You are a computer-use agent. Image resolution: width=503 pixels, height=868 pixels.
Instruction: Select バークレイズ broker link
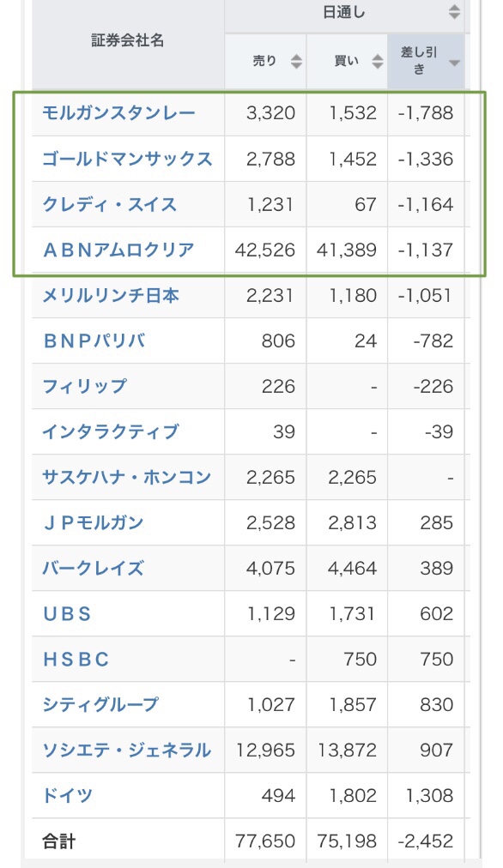(x=93, y=568)
